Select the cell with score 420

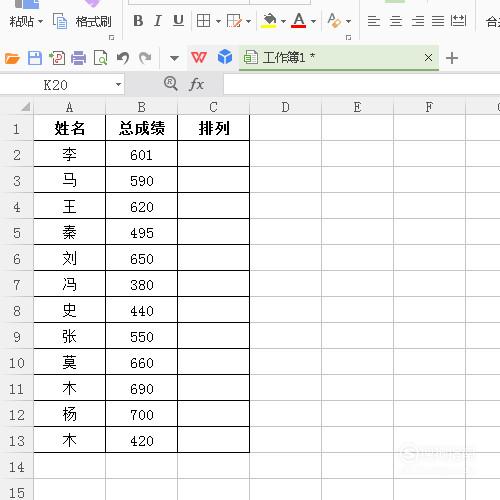[x=141, y=441]
